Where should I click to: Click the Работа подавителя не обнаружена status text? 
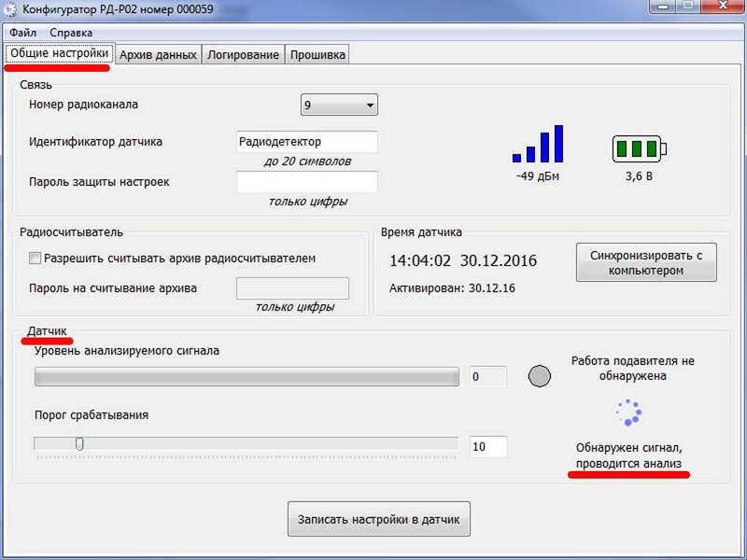click(x=633, y=368)
